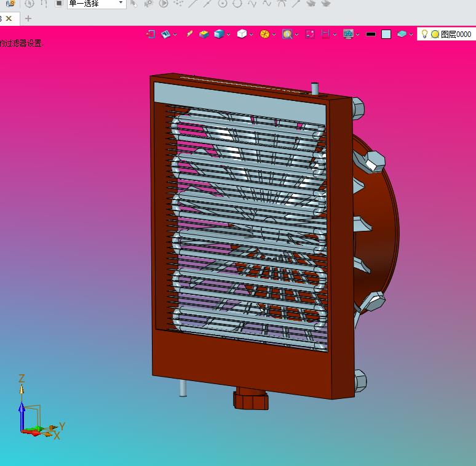Image resolution: width=476 pixels, height=466 pixels.
Task: Click the orange sphere icon
Action: point(264,34)
